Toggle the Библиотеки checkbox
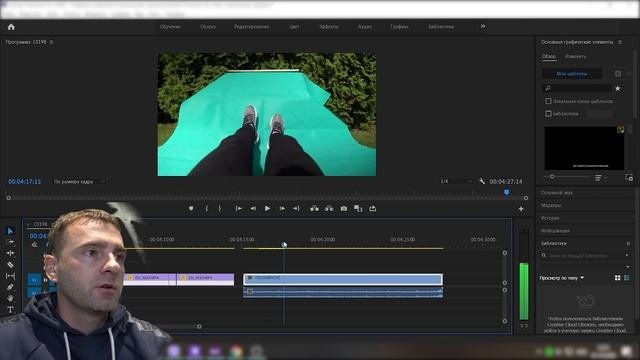The width and height of the screenshot is (640, 360). [x=549, y=114]
